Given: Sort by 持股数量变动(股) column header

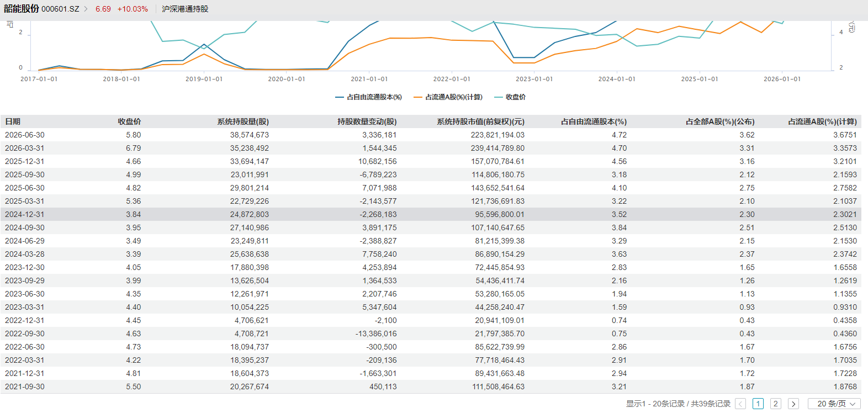Looking at the screenshot, I should tap(367, 121).
